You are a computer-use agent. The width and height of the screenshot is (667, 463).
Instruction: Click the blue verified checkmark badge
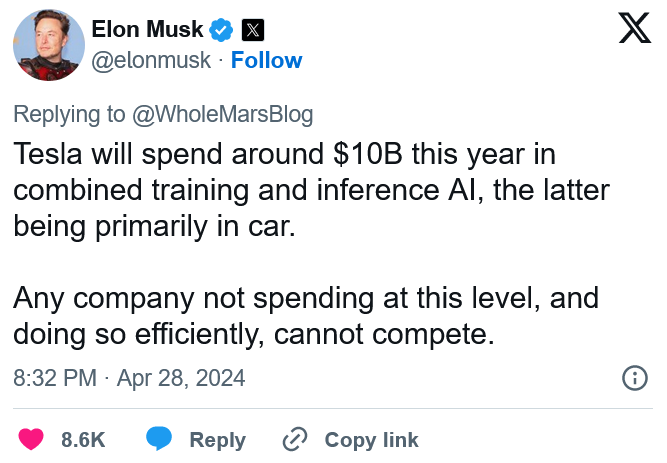[221, 30]
